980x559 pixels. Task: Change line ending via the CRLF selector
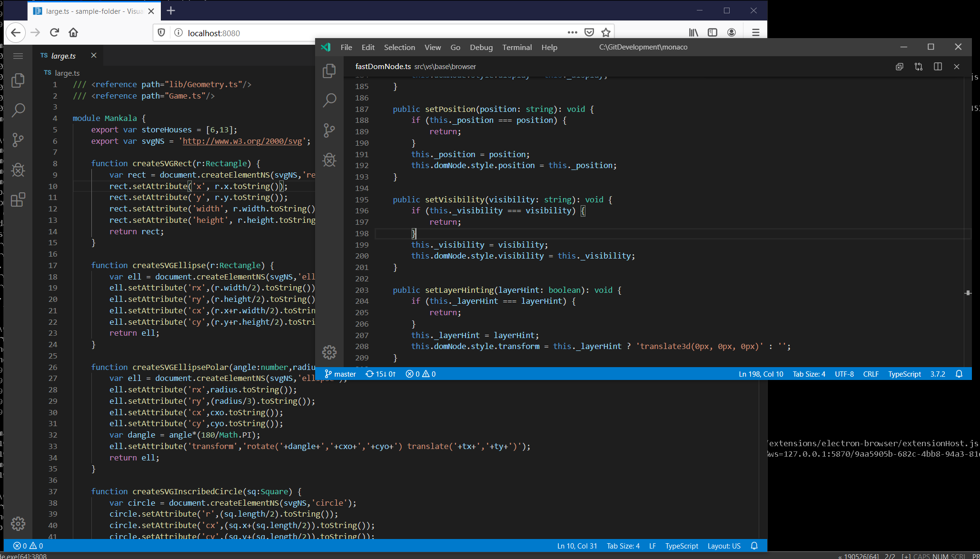(x=871, y=374)
